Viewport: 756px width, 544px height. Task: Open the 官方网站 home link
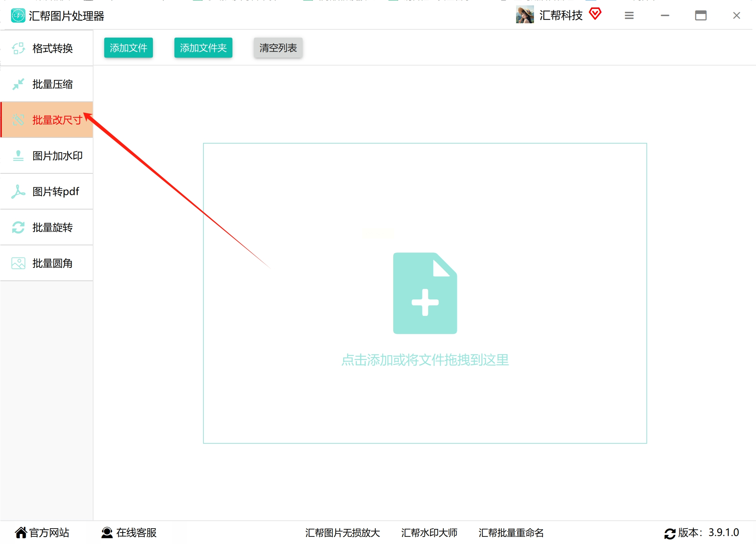click(x=42, y=533)
